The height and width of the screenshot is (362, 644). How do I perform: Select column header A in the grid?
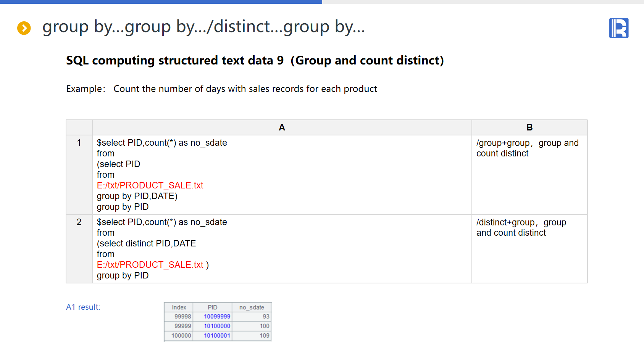coord(282,127)
